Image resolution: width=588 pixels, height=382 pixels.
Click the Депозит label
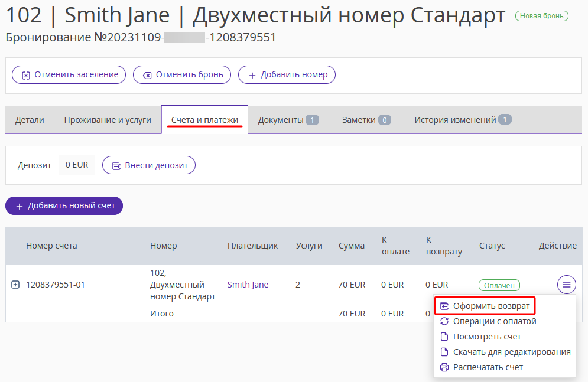[x=34, y=165]
